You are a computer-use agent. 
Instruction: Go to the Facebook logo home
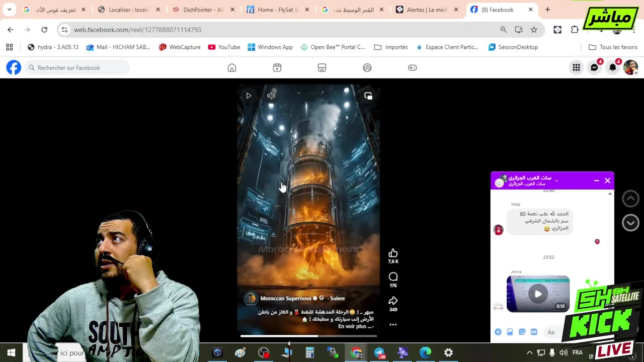(x=14, y=67)
